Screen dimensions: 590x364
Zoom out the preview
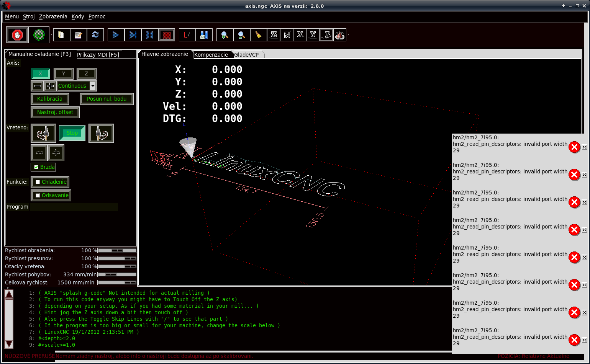click(x=241, y=35)
